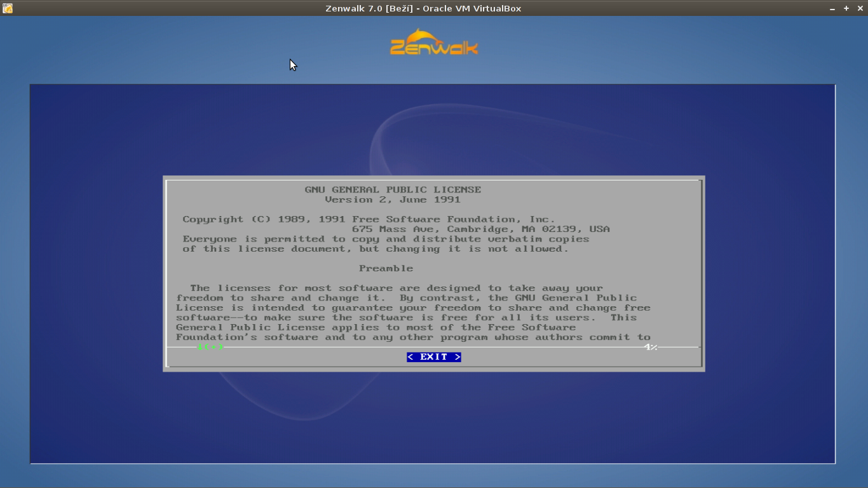Viewport: 868px width, 488px height.
Task: Click the "GNU GENERAL PUBLIC LICENSE" heading
Action: pos(393,189)
